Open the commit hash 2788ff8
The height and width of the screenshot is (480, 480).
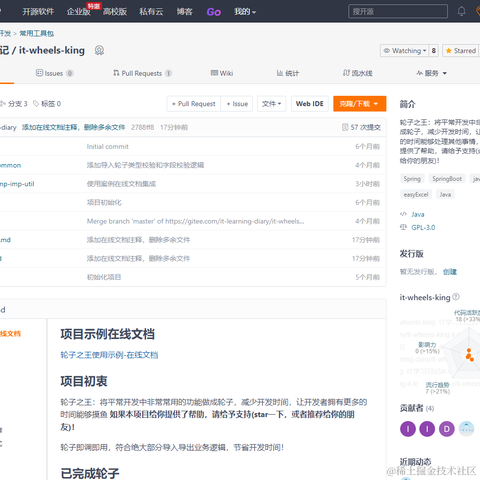pyautogui.click(x=142, y=127)
